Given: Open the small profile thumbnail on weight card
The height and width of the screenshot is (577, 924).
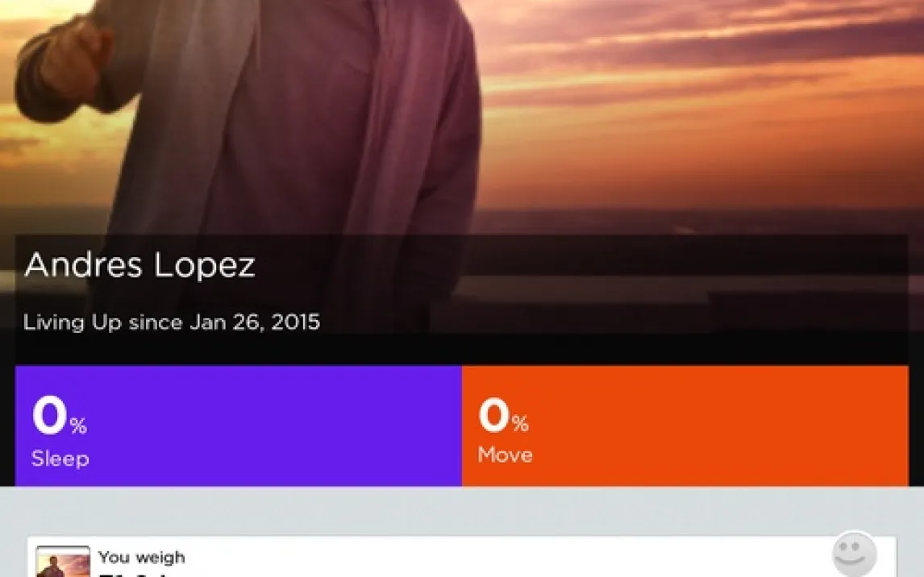Looking at the screenshot, I should pyautogui.click(x=63, y=562).
